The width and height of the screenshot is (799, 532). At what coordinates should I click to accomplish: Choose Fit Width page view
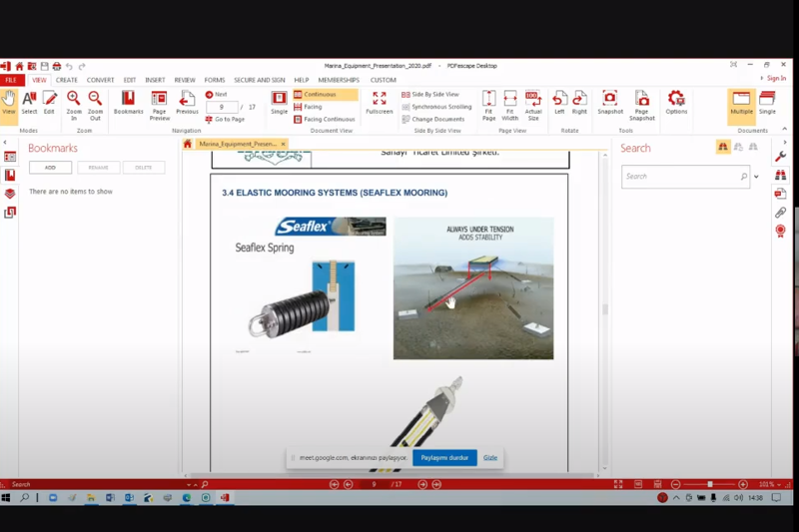(510, 102)
